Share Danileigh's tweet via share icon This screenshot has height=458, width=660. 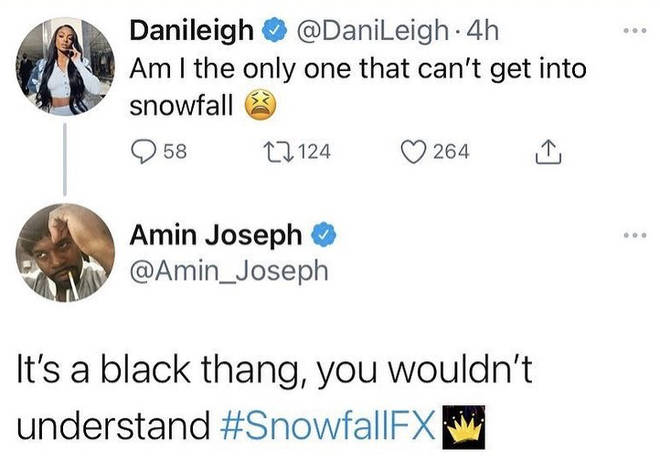click(x=548, y=151)
